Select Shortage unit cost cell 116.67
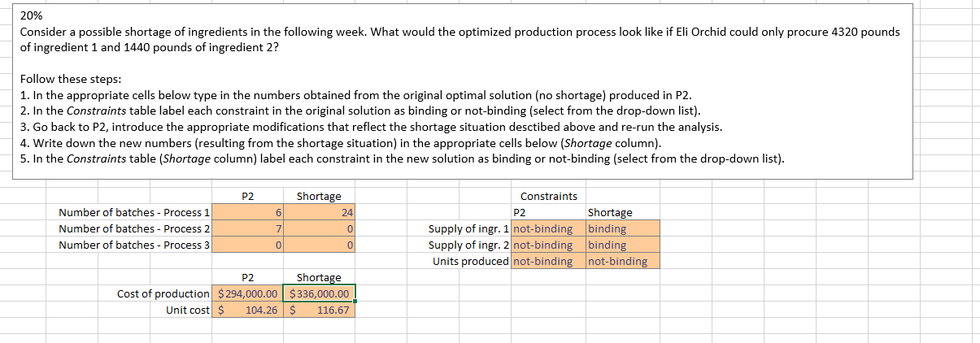980x343 pixels. [x=319, y=310]
